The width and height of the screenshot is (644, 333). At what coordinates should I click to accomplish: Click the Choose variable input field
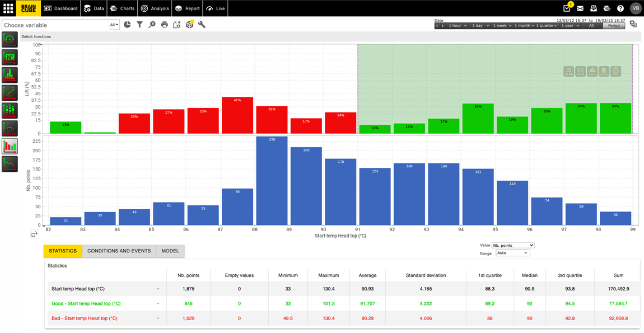[55, 25]
